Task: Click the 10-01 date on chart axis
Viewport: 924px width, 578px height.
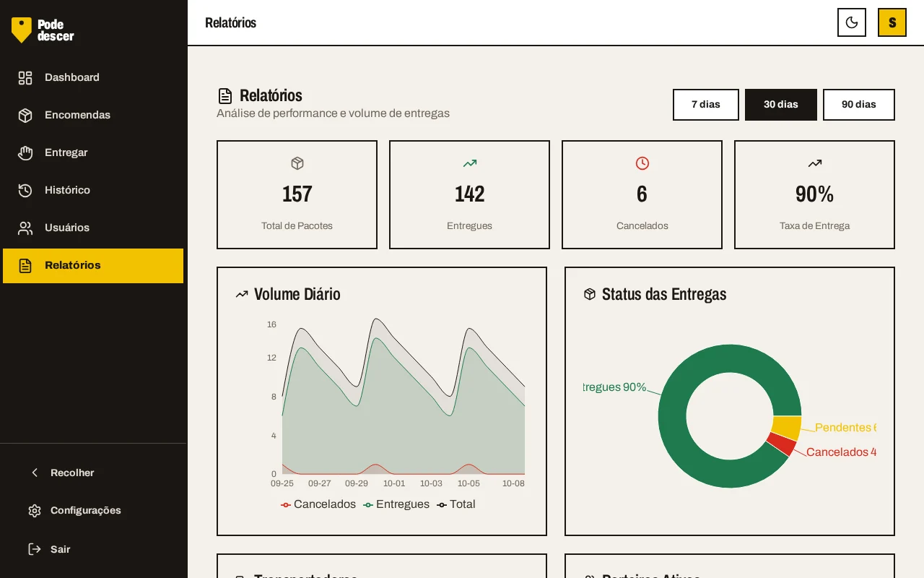Action: (394, 483)
